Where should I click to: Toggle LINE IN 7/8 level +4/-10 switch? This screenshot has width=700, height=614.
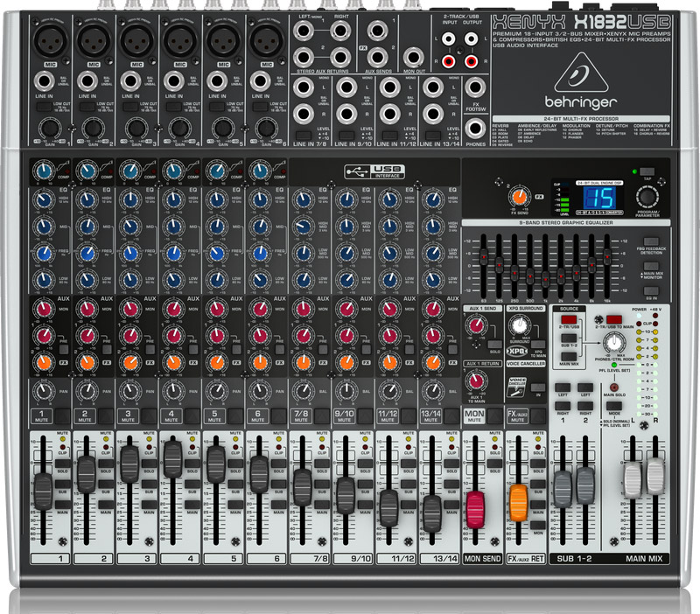(304, 136)
